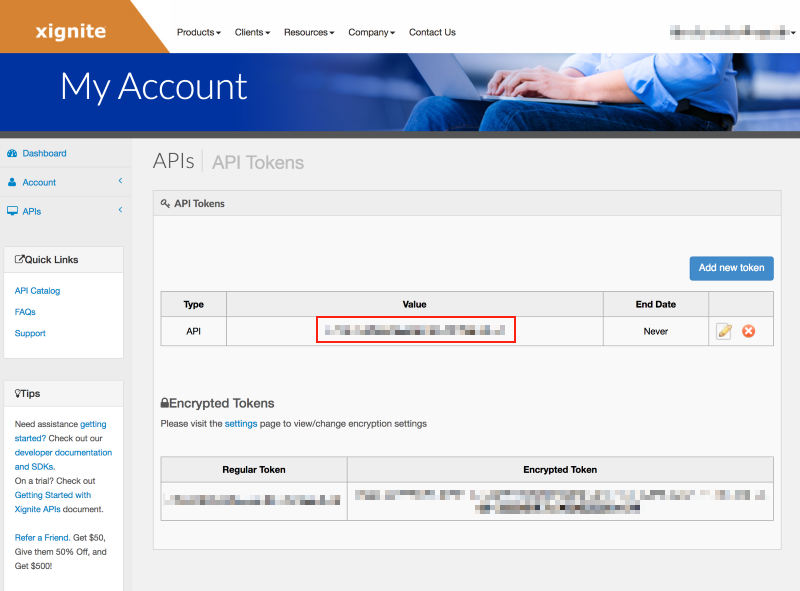This screenshot has width=800, height=591.
Task: Click the APIs monitor icon
Action: 12,211
